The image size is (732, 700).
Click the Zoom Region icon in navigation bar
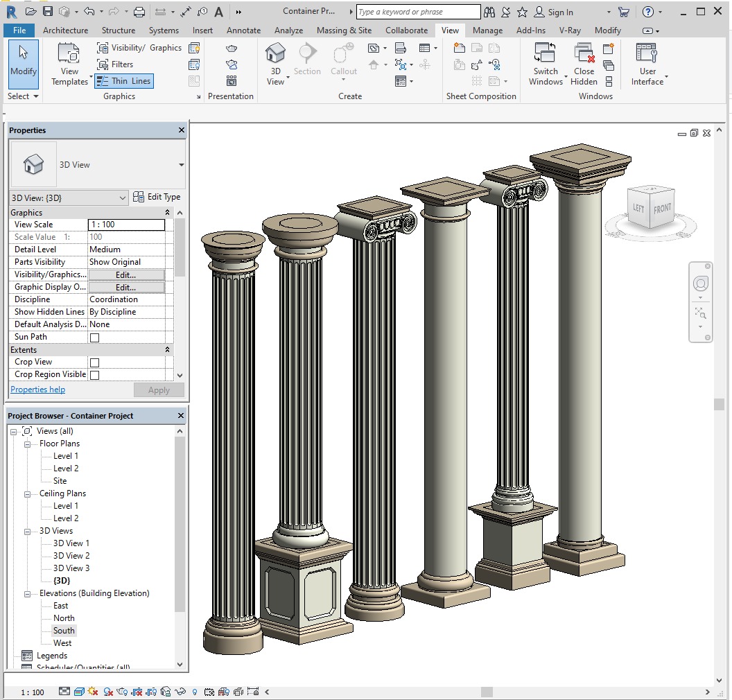click(700, 313)
